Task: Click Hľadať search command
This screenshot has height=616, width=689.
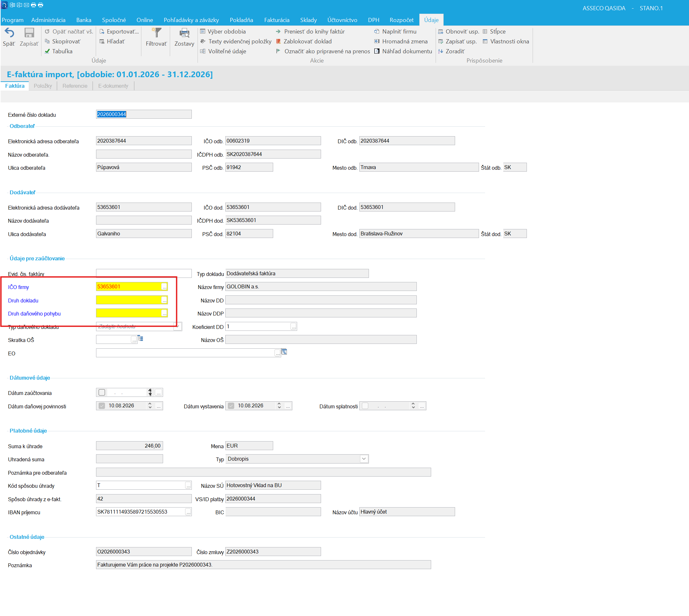Action: [x=112, y=41]
